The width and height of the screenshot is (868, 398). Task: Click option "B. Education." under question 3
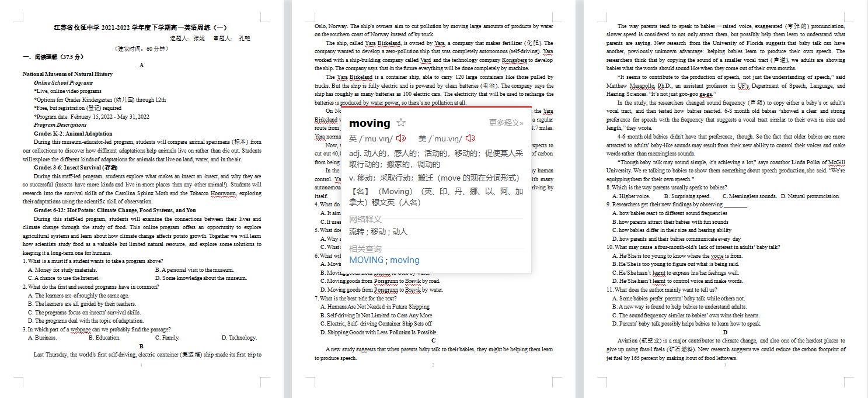pos(104,337)
